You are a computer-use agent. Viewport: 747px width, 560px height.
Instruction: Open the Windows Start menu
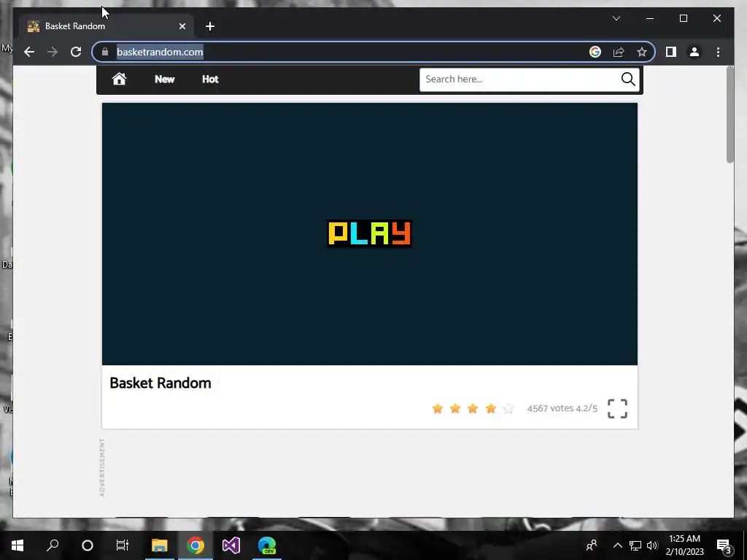click(x=18, y=545)
